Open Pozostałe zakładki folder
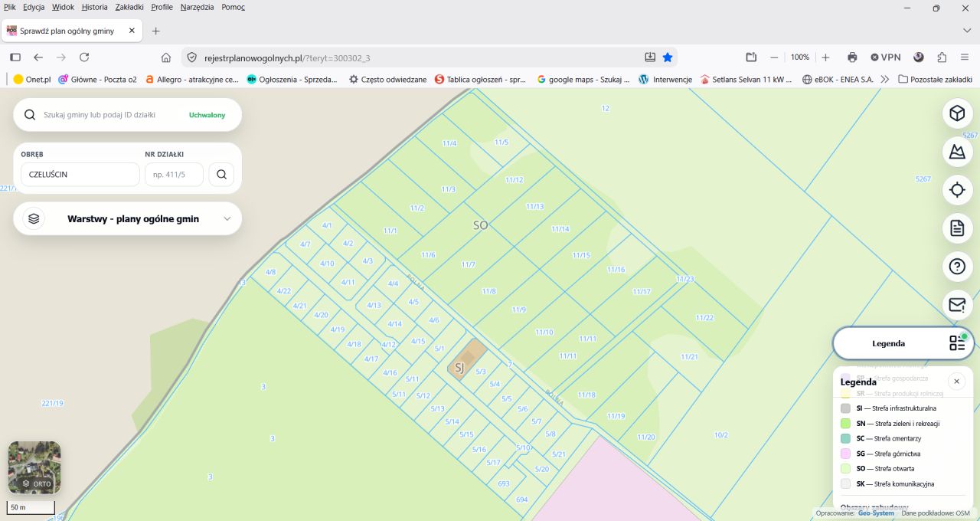Image resolution: width=980 pixels, height=521 pixels. [935, 79]
